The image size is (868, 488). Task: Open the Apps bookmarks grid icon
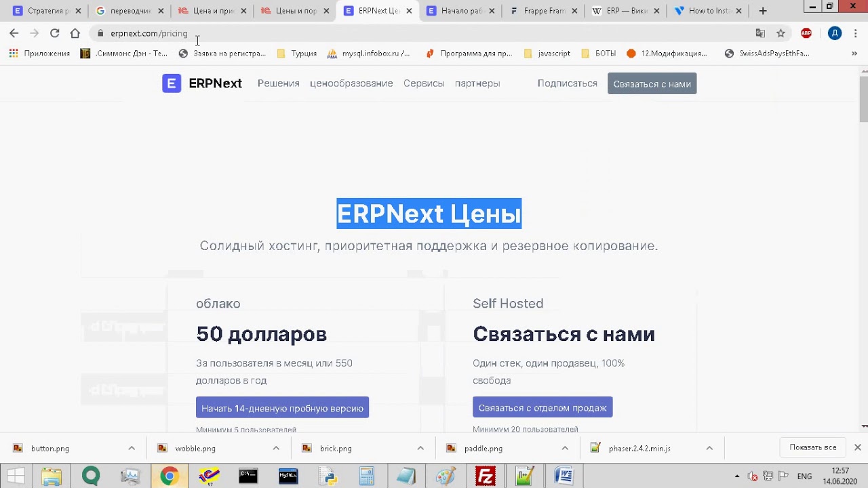[14, 54]
